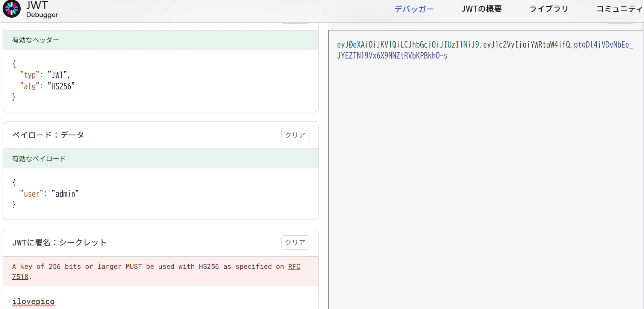644x309 pixels.
Task: Click the JWTに署名：シークレット section title
Action: tap(59, 242)
